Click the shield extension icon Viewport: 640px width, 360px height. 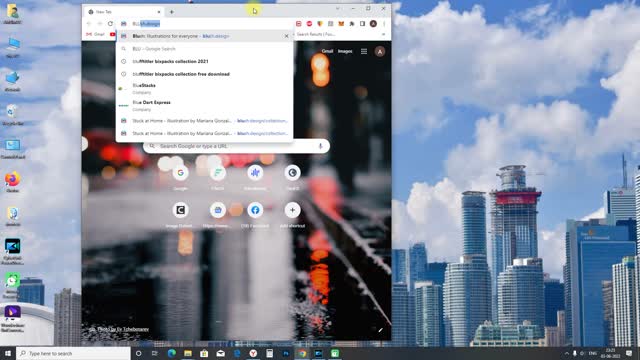pyautogui.click(x=320, y=24)
